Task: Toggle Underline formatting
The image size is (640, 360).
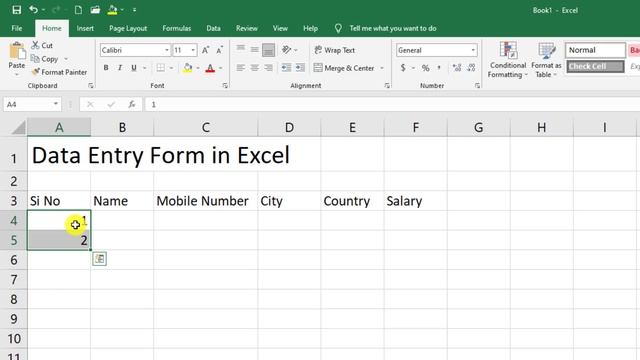Action: pyautogui.click(x=133, y=68)
